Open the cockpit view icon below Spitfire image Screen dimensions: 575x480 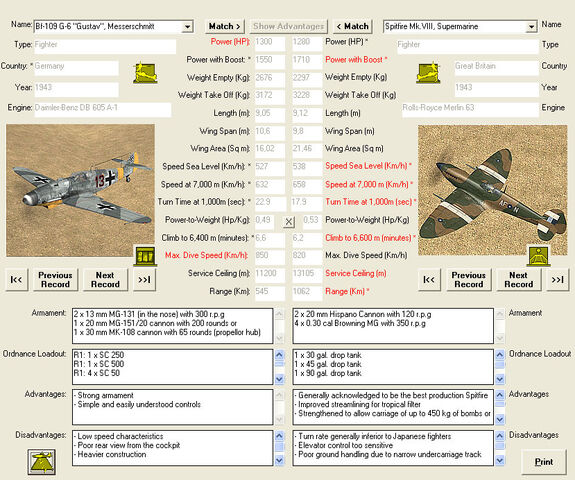pyautogui.click(x=539, y=255)
